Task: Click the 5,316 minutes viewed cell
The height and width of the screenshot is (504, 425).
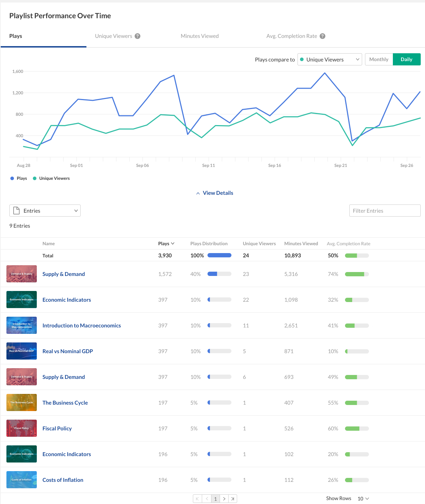Action: pos(291,274)
